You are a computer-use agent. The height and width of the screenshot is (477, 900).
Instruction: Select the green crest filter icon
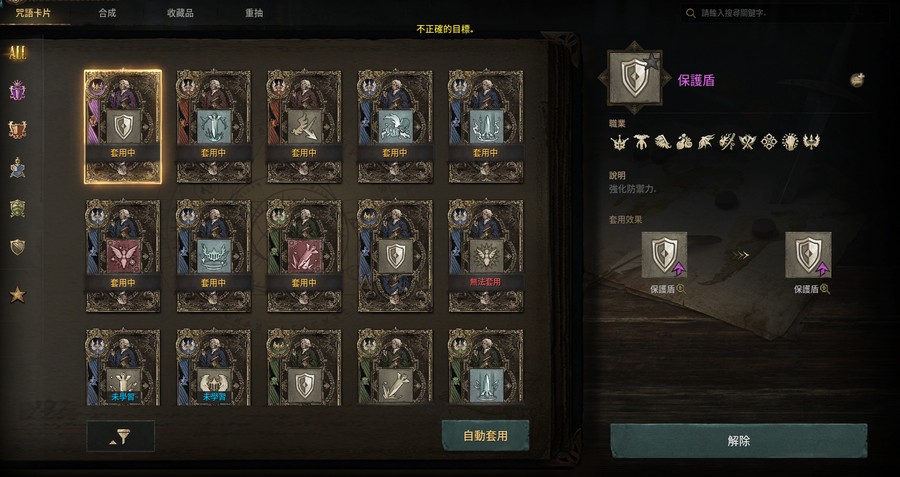pyautogui.click(x=18, y=208)
